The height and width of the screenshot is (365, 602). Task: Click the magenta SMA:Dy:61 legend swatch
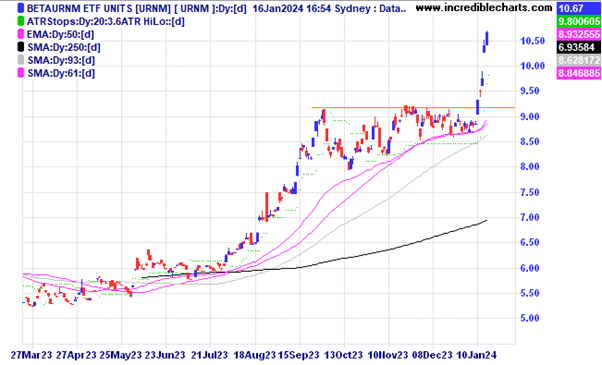pos(21,73)
